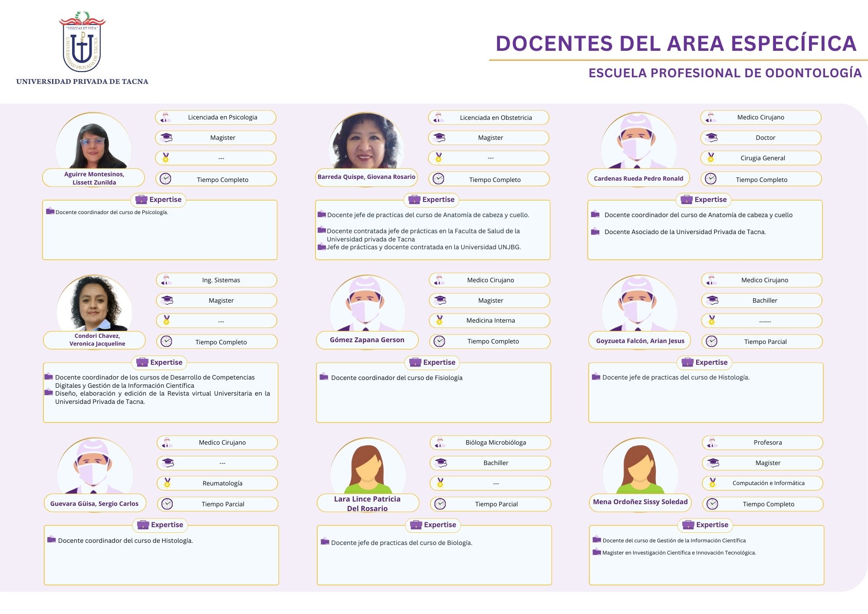Select the name label Gómez Zapana Gerson
The image size is (868, 614).
pyautogui.click(x=367, y=340)
